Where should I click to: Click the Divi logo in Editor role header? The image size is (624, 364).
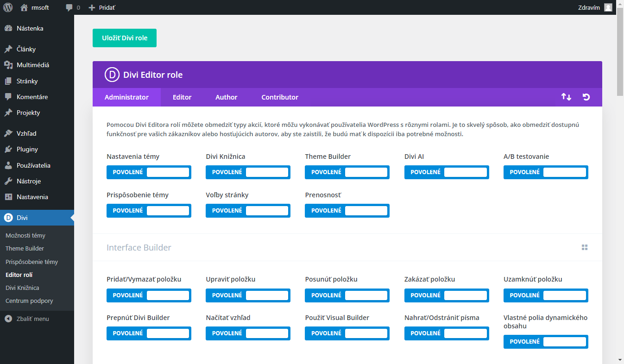[x=112, y=75]
